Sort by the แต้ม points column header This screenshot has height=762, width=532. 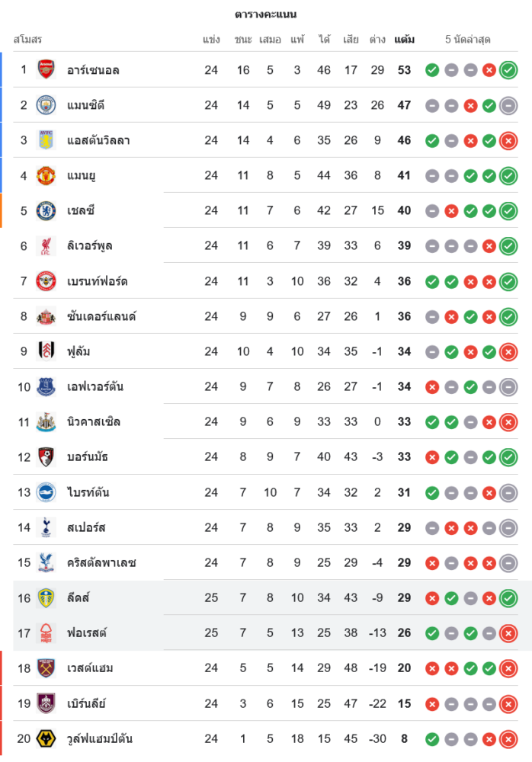(404, 39)
